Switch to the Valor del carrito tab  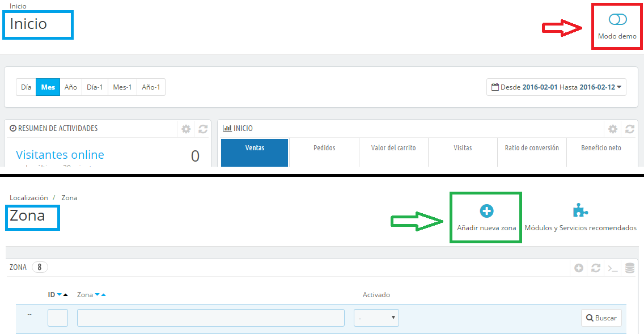point(393,153)
